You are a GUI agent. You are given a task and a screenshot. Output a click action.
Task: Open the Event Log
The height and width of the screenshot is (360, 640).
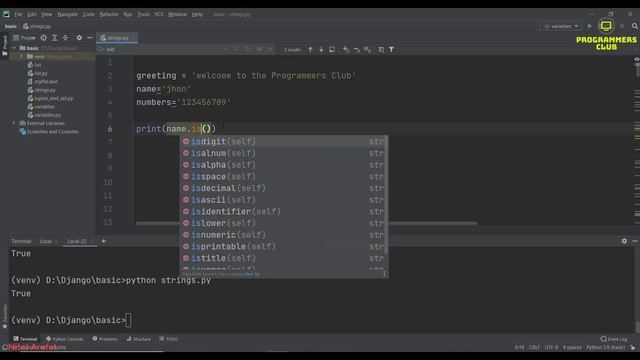coord(614,339)
